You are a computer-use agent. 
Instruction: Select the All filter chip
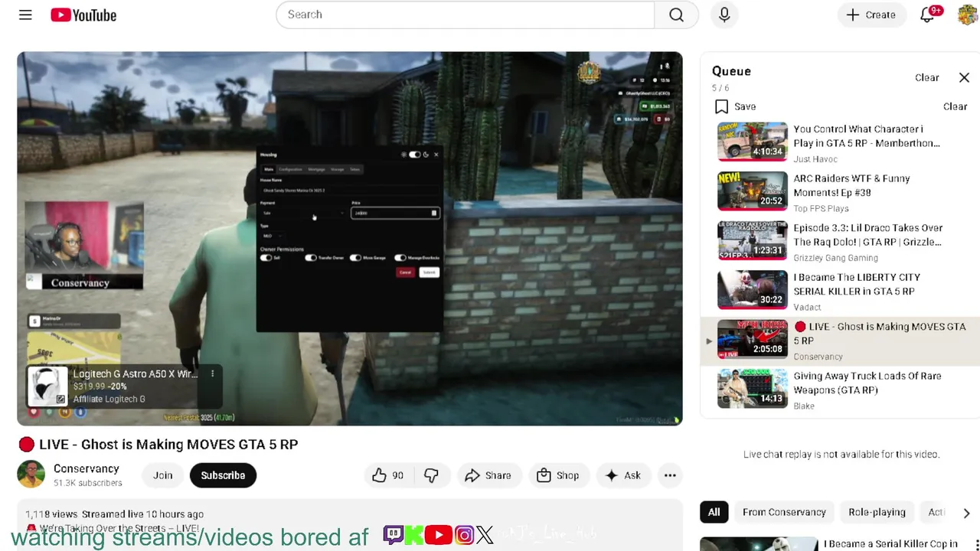[714, 512]
